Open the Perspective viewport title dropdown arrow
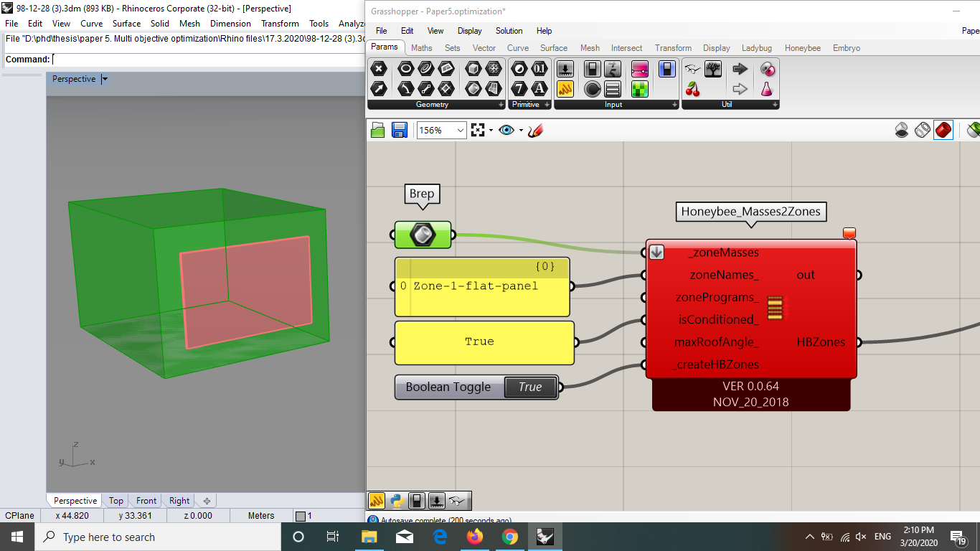Viewport: 980px width, 551px height. [x=104, y=79]
